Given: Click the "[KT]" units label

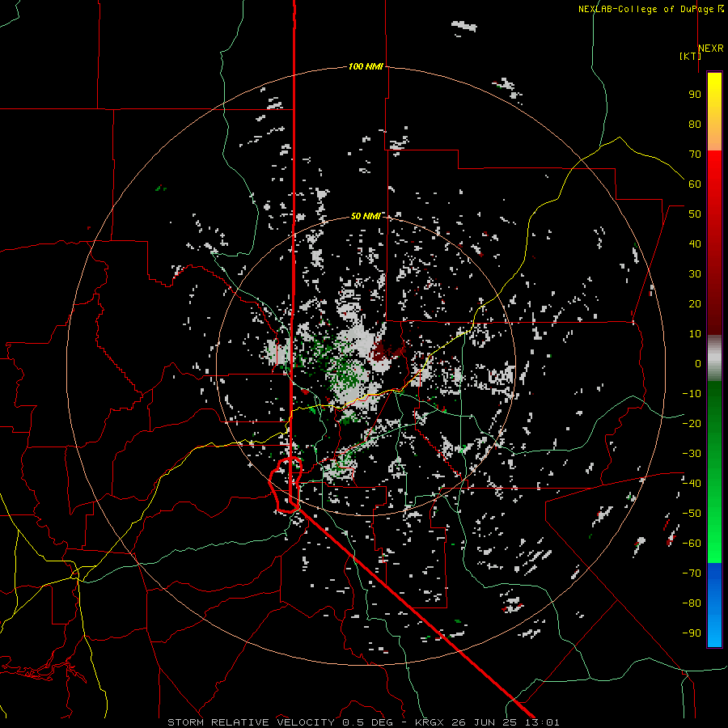Looking at the screenshot, I should pyautogui.click(x=690, y=56).
